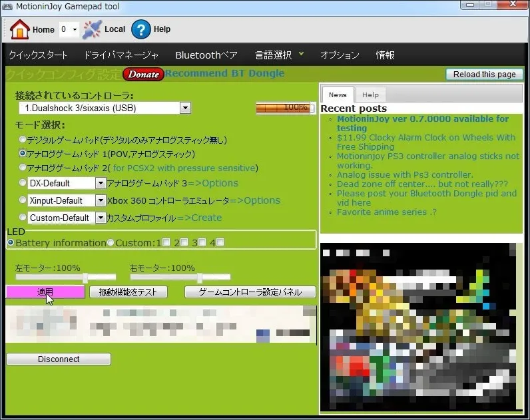Open the Bluetoothペア menu
Viewport: 530px width, 420px height.
[x=206, y=55]
